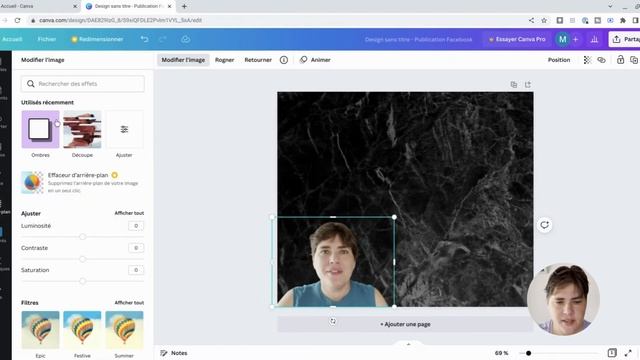The height and width of the screenshot is (360, 640).
Task: Expand the page list chevron below canvas
Action: (x=409, y=344)
